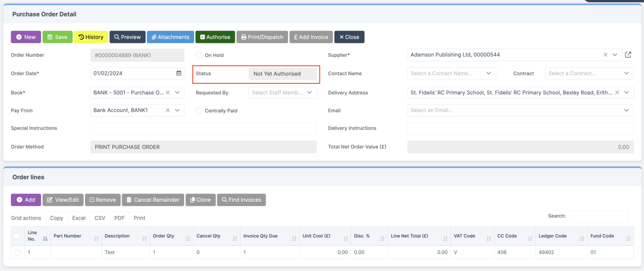Viewport: 644px width, 271px height.
Task: Switch to the Excel export tab
Action: 78,218
